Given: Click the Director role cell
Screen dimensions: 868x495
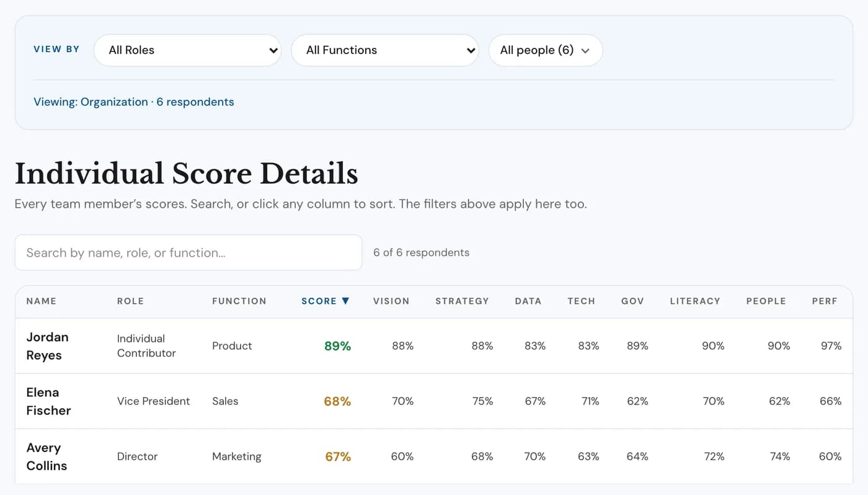Looking at the screenshot, I should (x=138, y=457).
